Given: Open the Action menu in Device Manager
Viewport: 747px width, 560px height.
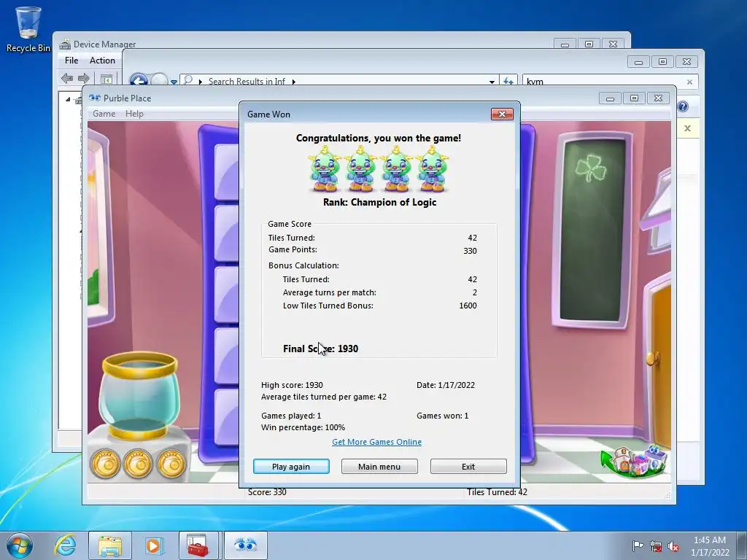Looking at the screenshot, I should pyautogui.click(x=102, y=61).
